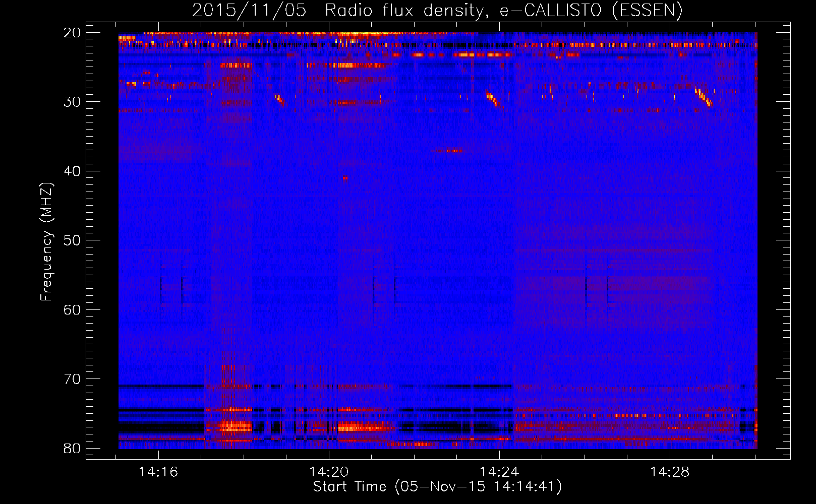Click the small burst near 14:19 at 30 MHz

point(279,100)
